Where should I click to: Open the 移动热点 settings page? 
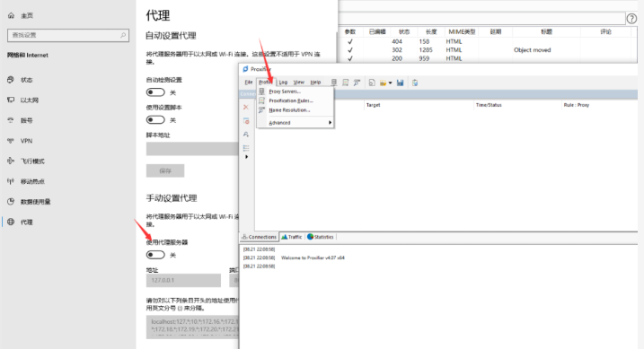pos(32,181)
